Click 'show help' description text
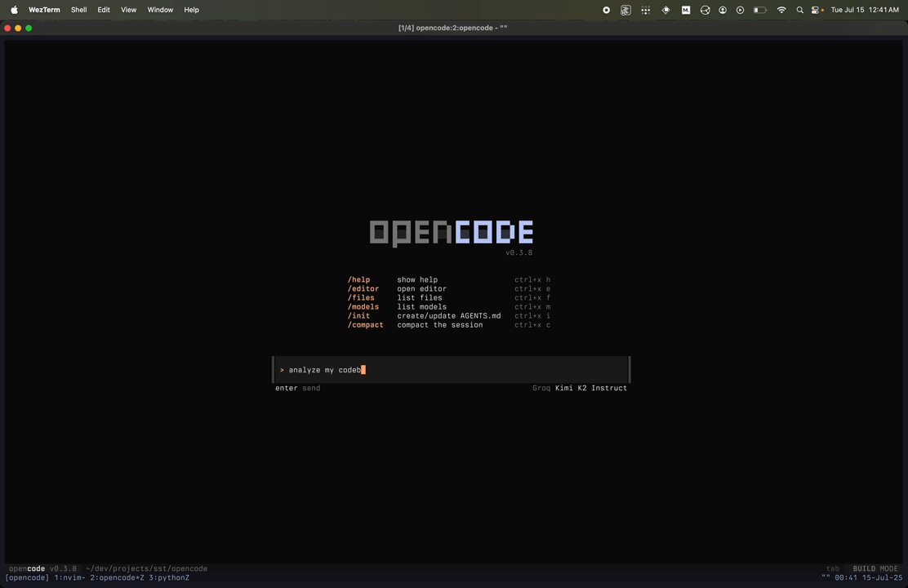The height and width of the screenshot is (588, 908). click(x=417, y=279)
